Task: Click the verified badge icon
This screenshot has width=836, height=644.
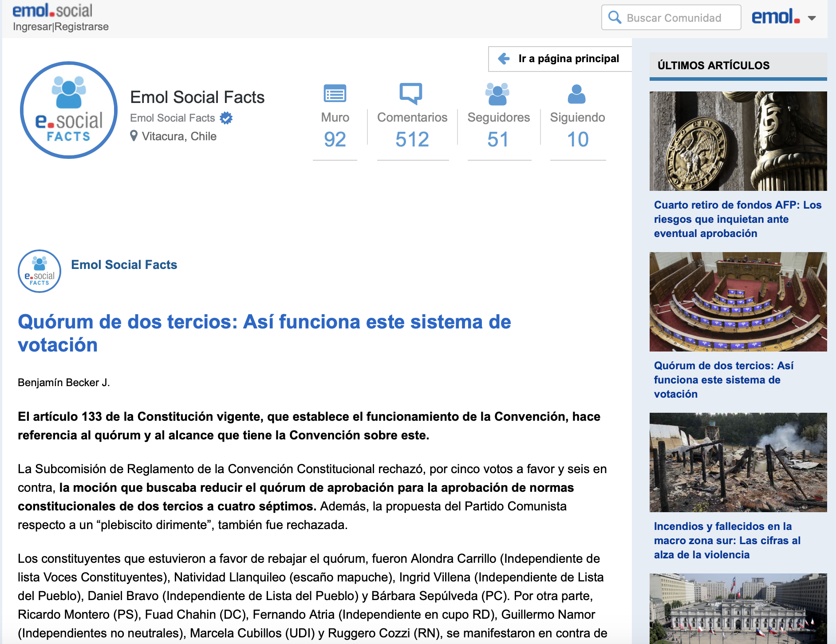Action: pyautogui.click(x=226, y=118)
